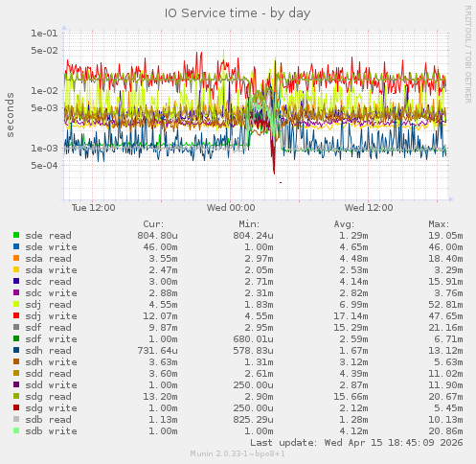Click the 'seconds' y-axis label

pos(11,115)
